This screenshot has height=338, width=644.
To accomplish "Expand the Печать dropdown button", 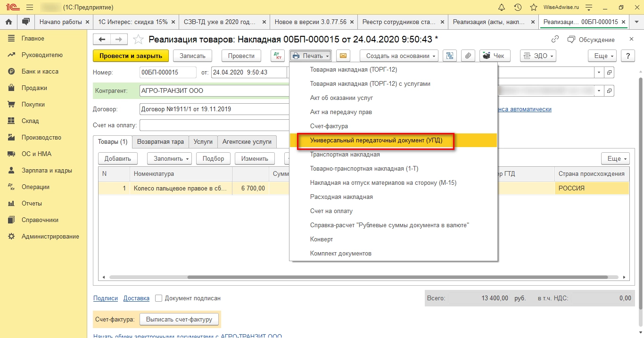I will 311,56.
